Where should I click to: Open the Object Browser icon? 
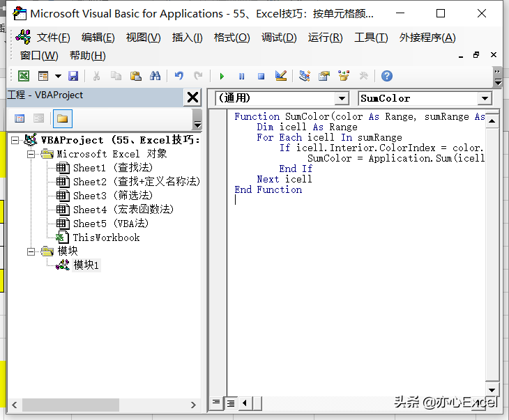(x=344, y=76)
